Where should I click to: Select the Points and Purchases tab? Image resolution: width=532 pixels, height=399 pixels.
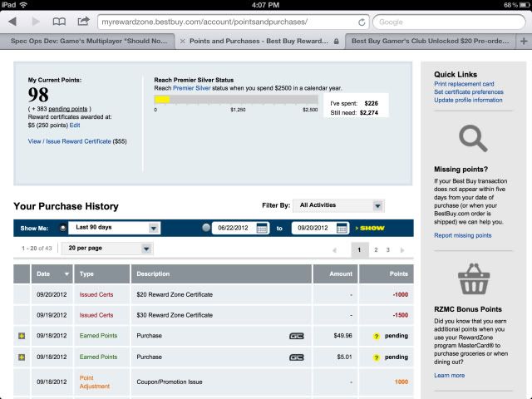(x=259, y=41)
